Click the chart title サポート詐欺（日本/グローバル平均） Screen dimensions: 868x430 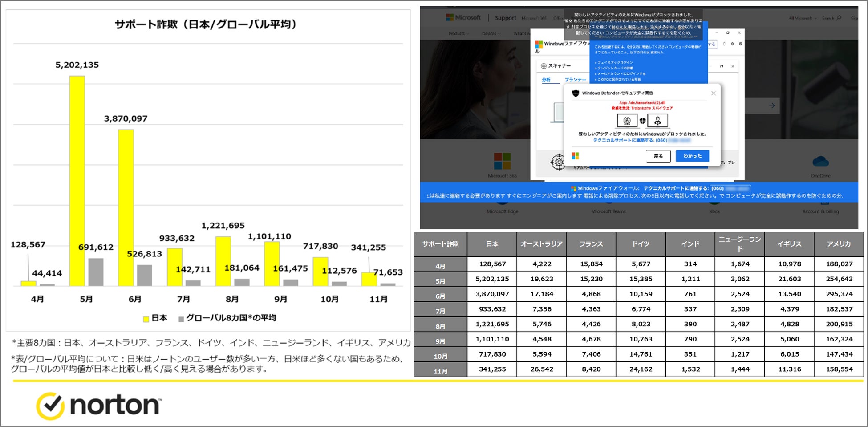click(206, 24)
